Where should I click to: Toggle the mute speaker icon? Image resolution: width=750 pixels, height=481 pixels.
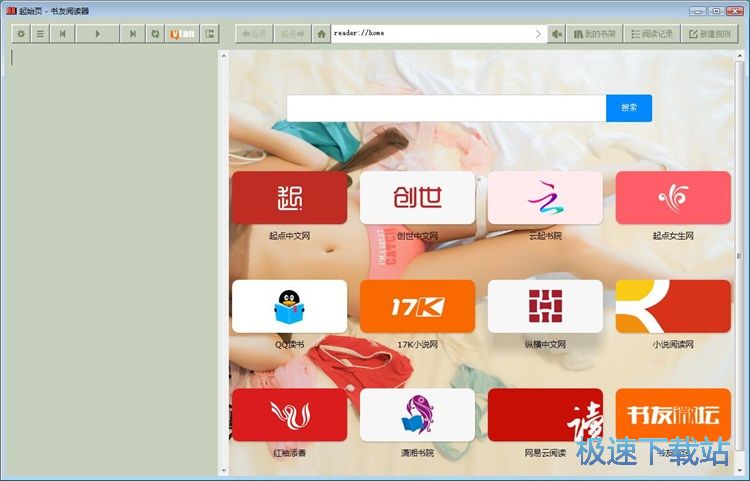557,34
